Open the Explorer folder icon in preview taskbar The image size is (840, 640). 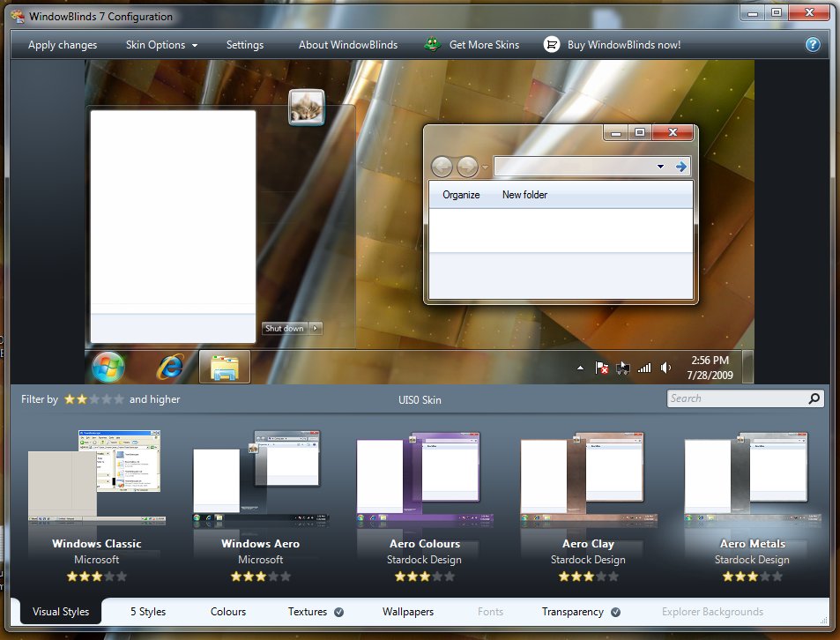point(225,368)
